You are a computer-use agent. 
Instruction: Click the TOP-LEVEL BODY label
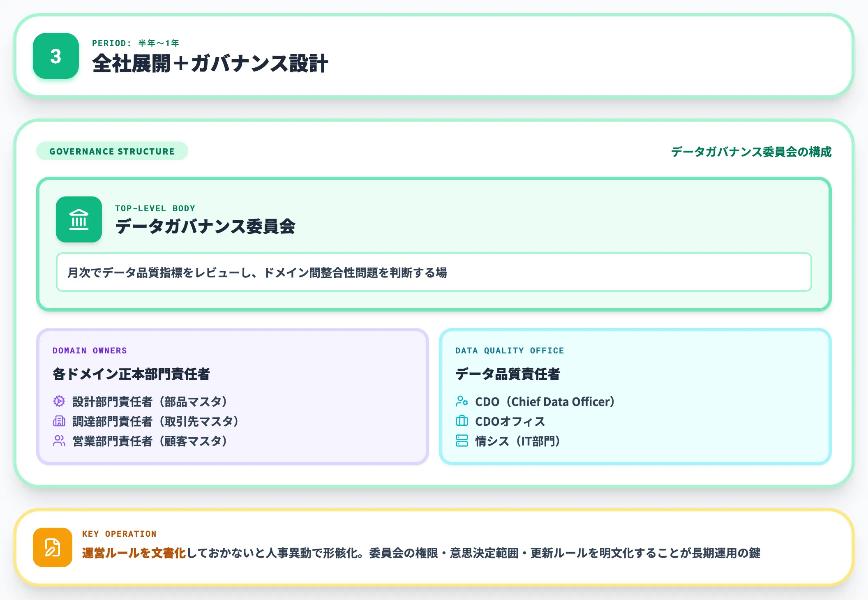click(155, 208)
